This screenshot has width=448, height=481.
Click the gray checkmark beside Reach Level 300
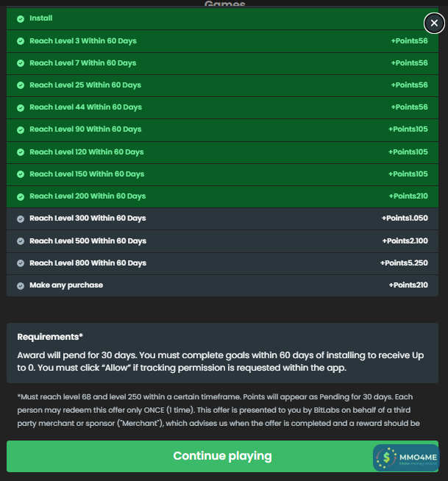tap(21, 218)
